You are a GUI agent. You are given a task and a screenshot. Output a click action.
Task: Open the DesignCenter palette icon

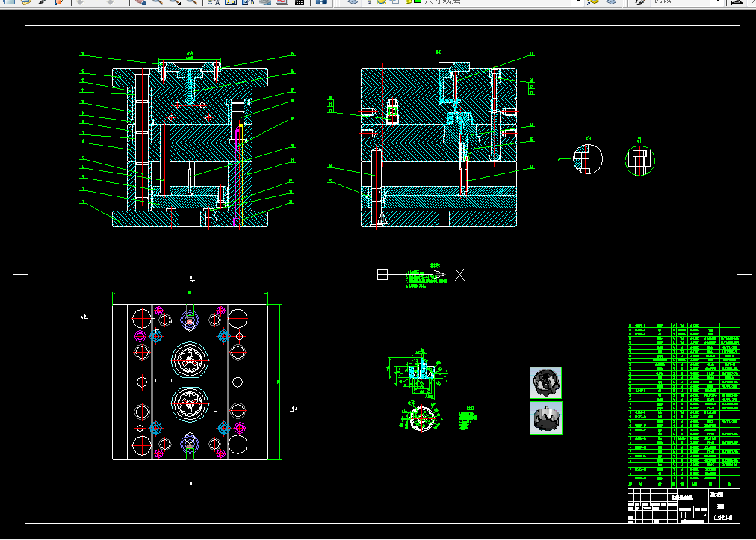pyautogui.click(x=231, y=2)
